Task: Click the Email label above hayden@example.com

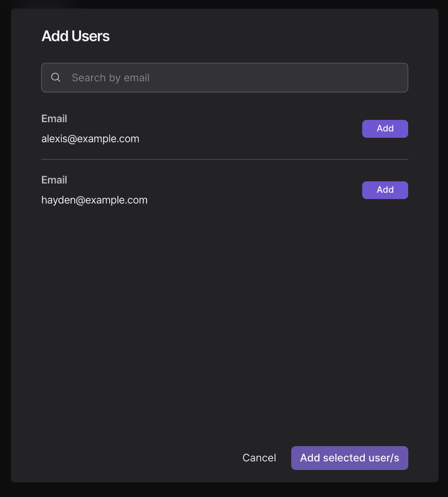Action: click(x=54, y=180)
